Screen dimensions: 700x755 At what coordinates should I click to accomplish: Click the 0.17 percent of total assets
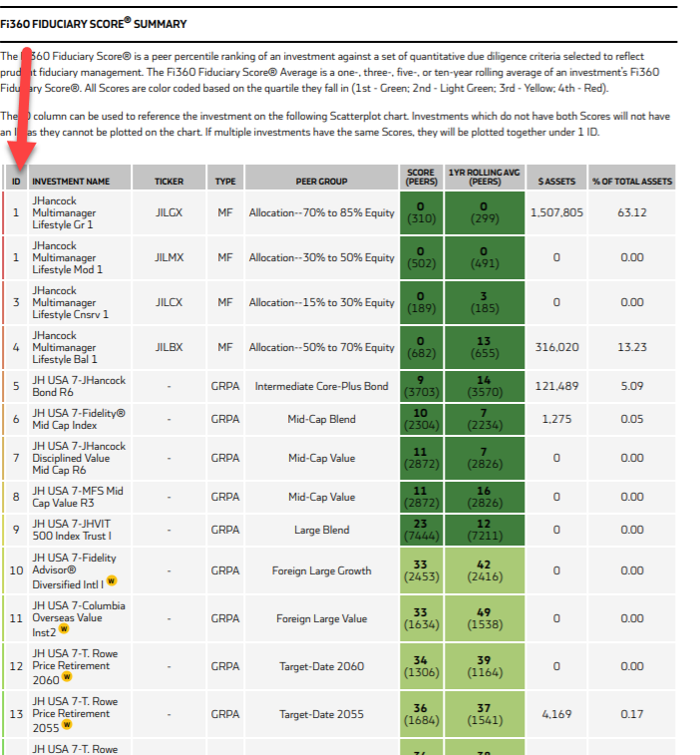(x=631, y=713)
